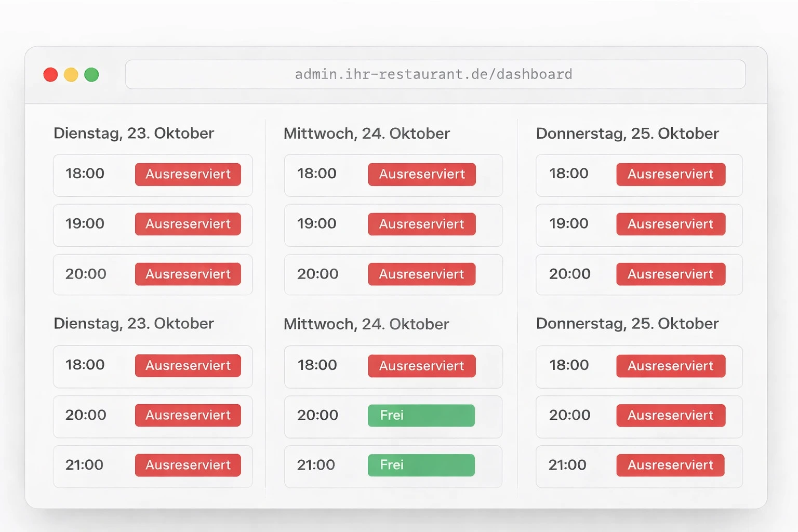Screen dimensions: 798x532
Task: Click the 20:00 Ausreserviert badge in Dienstag lower section
Action: (188, 415)
